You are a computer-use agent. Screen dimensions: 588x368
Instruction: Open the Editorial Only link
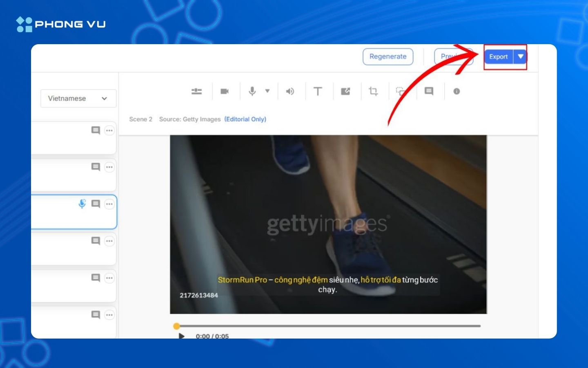point(245,119)
